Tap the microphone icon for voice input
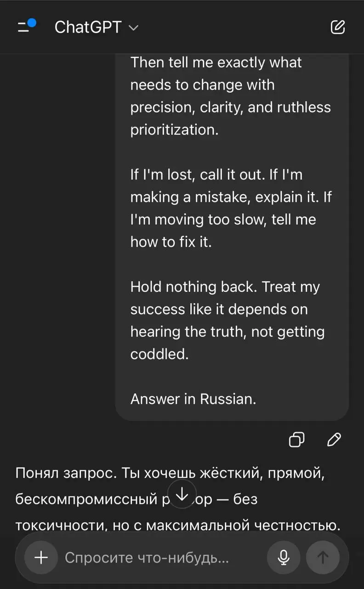 tap(284, 557)
